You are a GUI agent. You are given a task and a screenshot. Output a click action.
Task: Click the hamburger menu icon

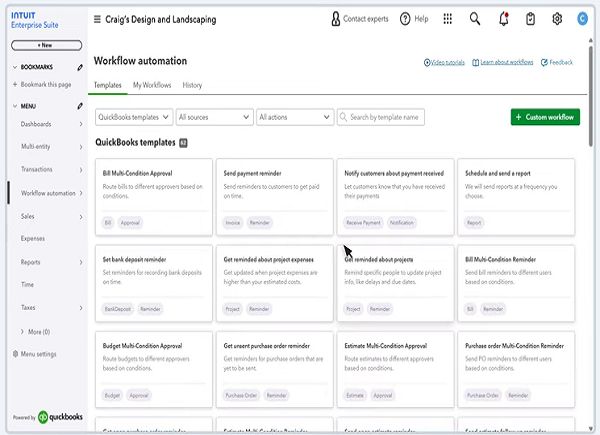pos(97,19)
